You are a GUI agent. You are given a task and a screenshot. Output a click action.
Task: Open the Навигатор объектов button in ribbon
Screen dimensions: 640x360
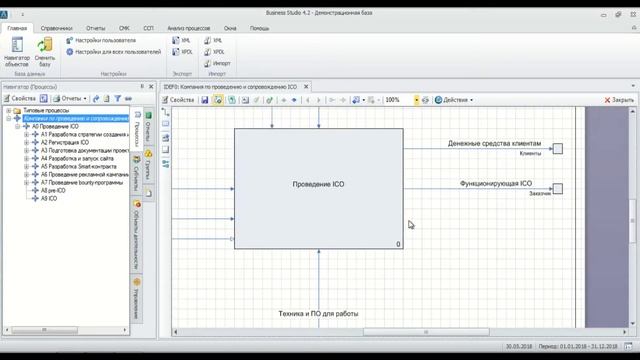click(x=17, y=52)
